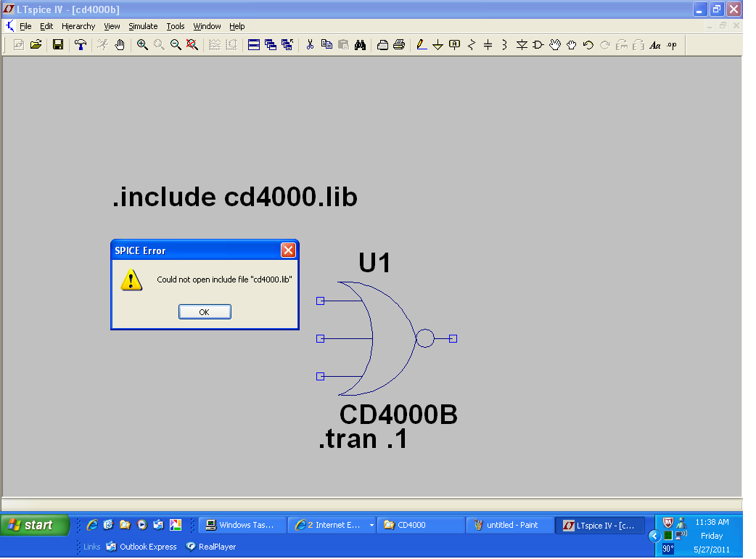Select the Label Net tool
This screenshot has width=756, height=559.
[455, 45]
